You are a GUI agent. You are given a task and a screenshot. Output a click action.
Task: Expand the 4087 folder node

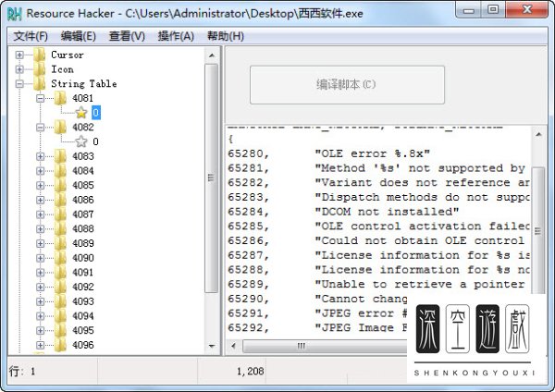41,214
